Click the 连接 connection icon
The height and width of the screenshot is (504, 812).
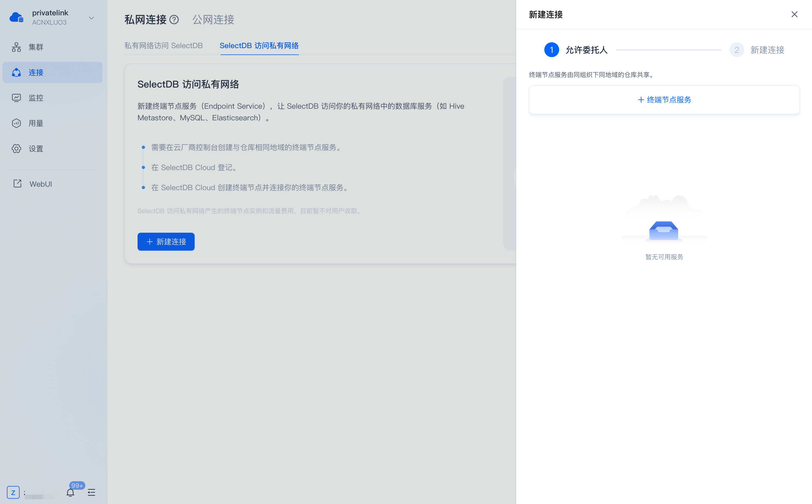coord(16,72)
